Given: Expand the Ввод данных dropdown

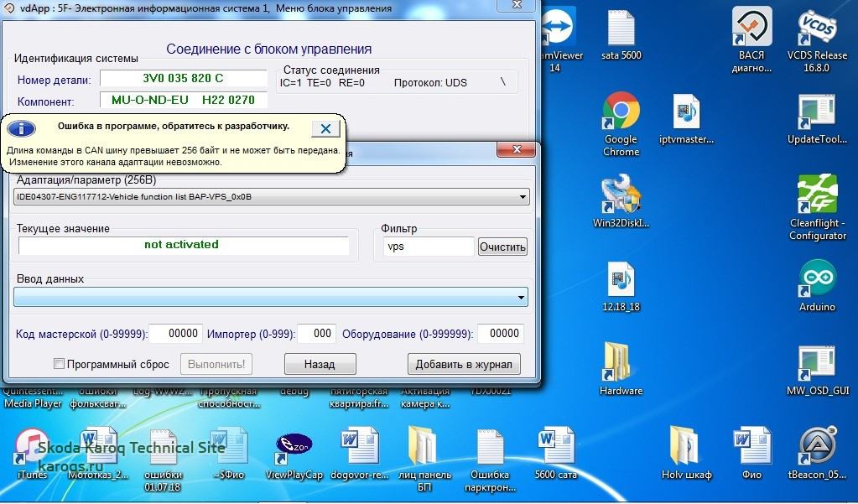Looking at the screenshot, I should click(522, 297).
